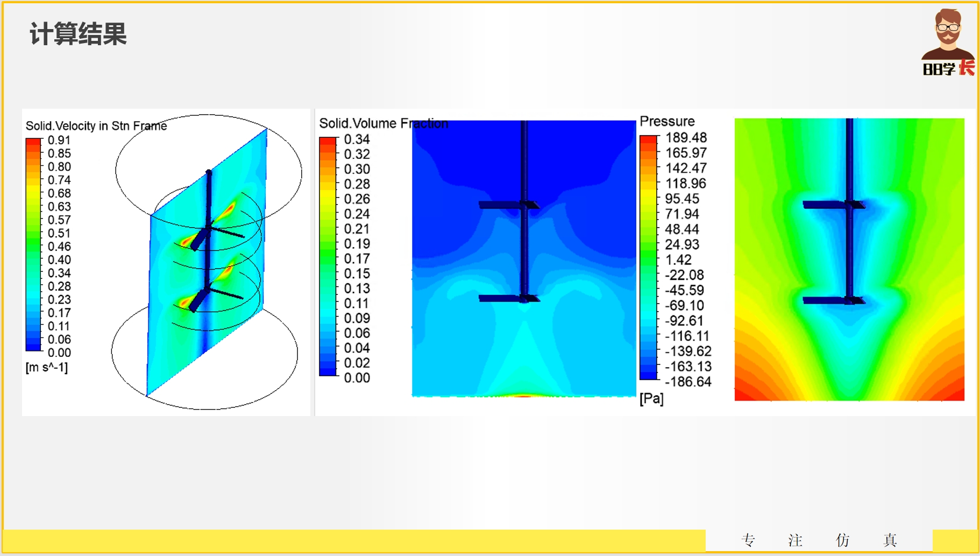The width and height of the screenshot is (980, 556).
Task: Click the 189.48 maximum pressure value
Action: click(x=686, y=138)
